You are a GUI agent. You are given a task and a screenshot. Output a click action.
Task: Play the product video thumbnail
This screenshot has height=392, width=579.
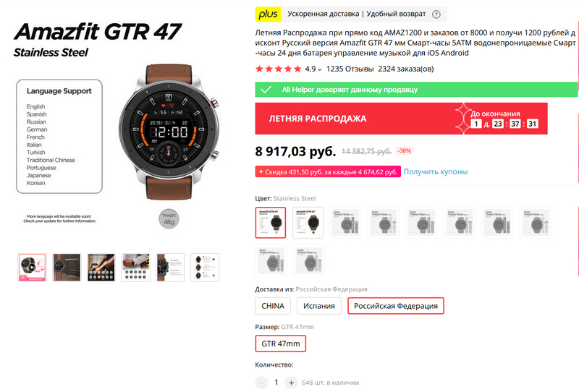[32, 268]
